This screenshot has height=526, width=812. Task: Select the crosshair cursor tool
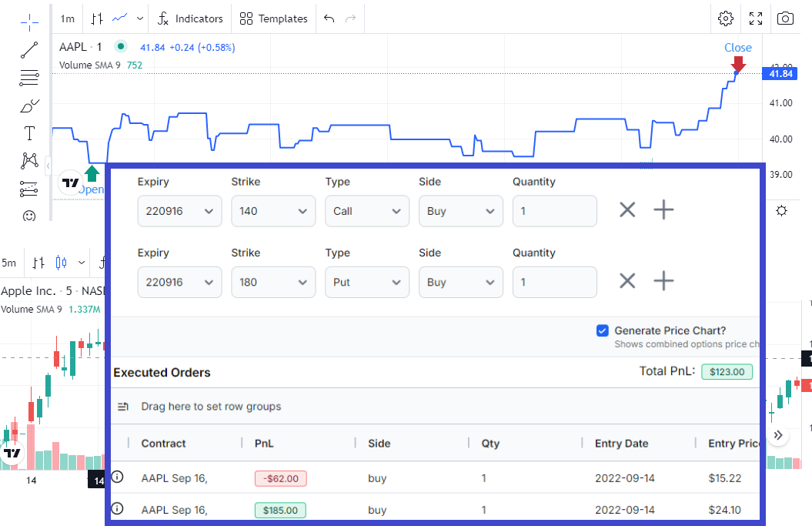tap(29, 22)
